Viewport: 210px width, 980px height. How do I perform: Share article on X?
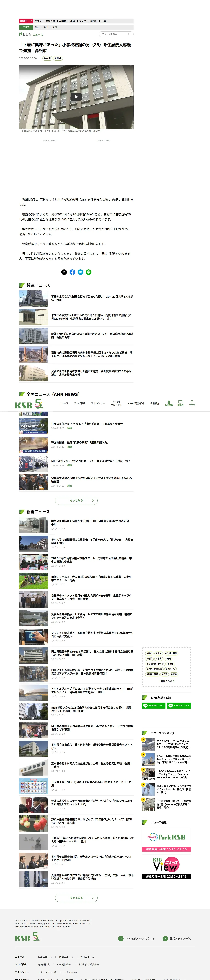64,272
